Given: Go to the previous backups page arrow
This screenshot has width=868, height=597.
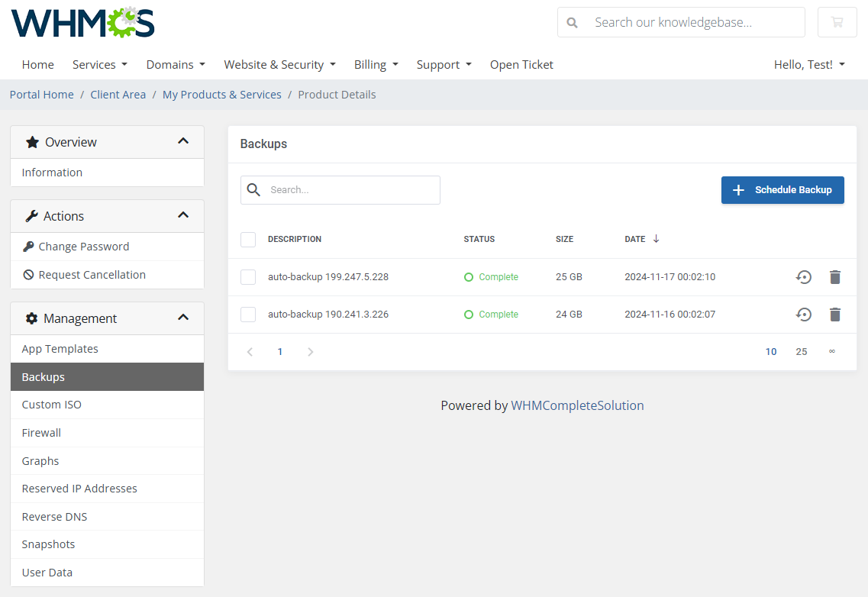Looking at the screenshot, I should (250, 352).
